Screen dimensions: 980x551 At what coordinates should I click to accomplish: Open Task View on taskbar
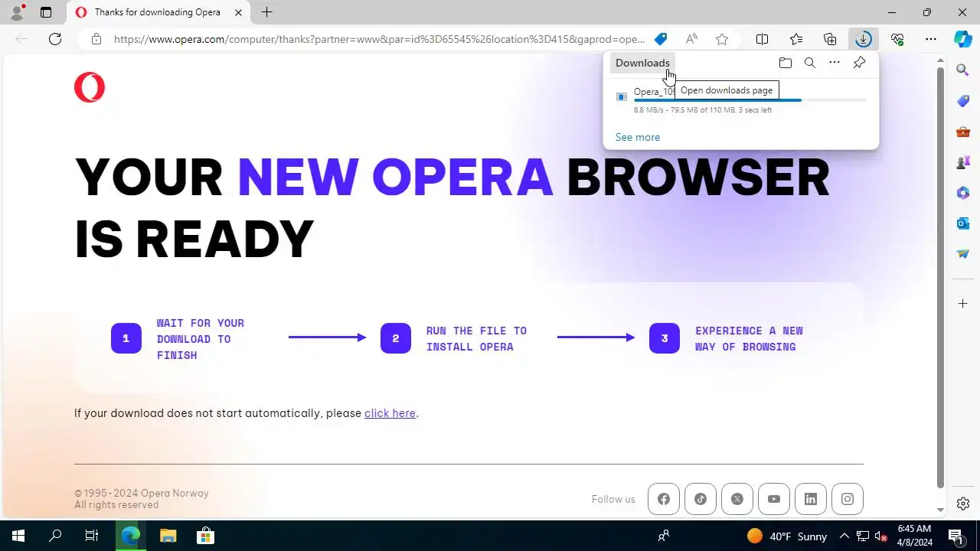pyautogui.click(x=92, y=536)
